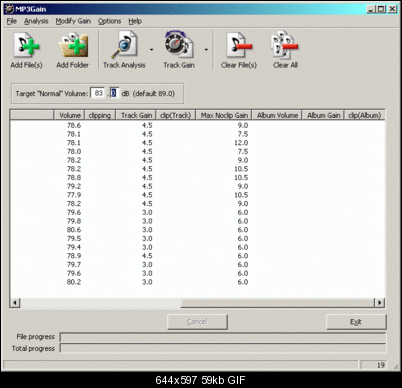
Task: Click the target volume field showing 83
Action: [x=98, y=93]
